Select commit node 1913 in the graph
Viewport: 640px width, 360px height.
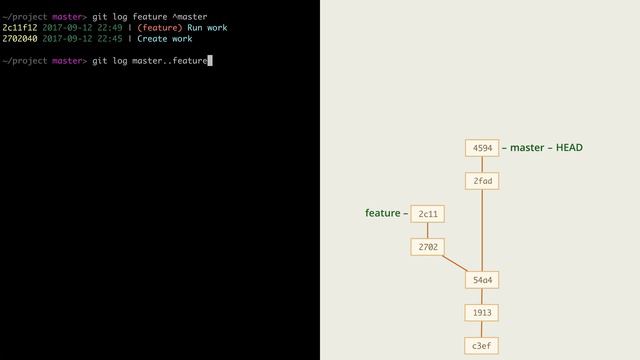482,313
